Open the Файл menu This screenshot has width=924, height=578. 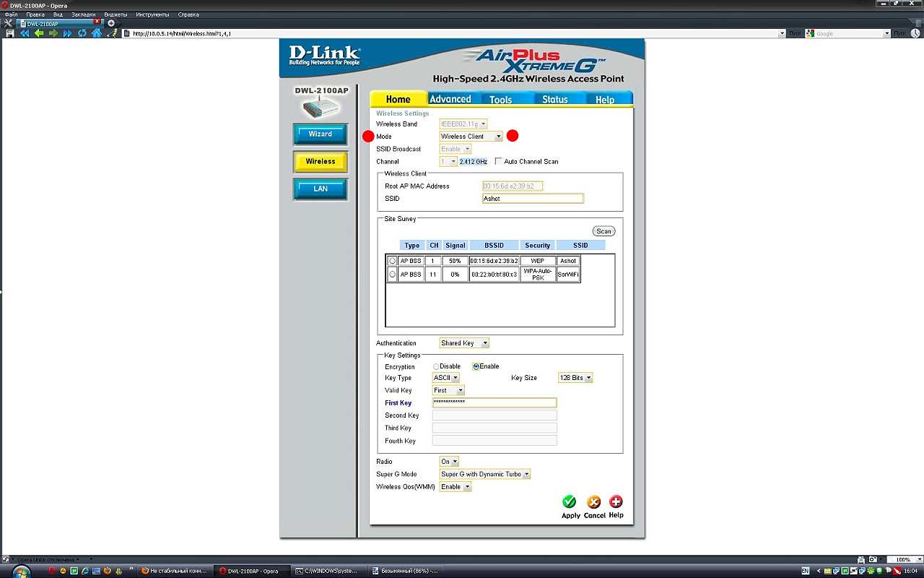coord(11,14)
